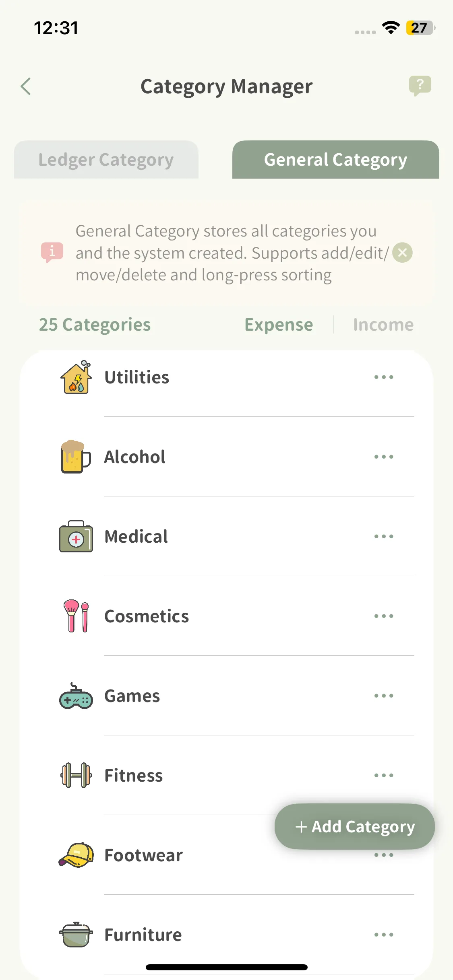This screenshot has width=453, height=980.
Task: Open more options for Cosmetics
Action: (x=383, y=616)
